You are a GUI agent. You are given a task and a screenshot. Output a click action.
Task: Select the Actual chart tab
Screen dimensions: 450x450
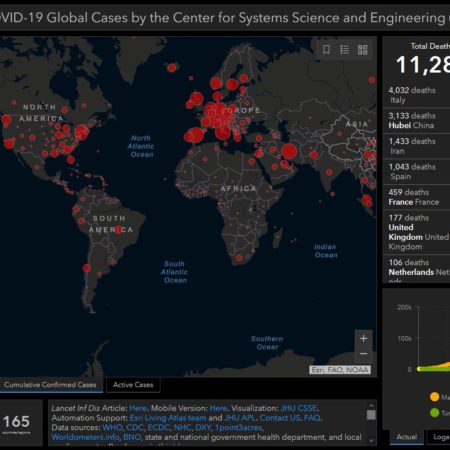(407, 437)
